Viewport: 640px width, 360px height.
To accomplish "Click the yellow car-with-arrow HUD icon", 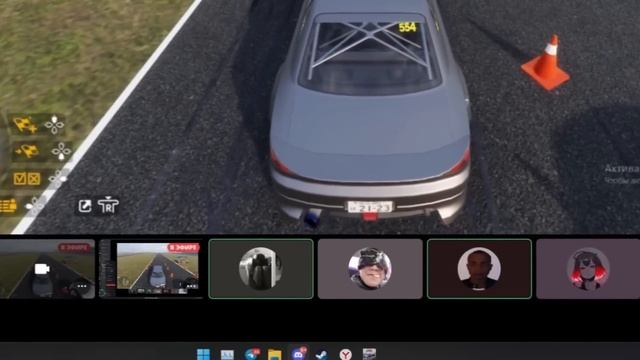I will (x=27, y=151).
